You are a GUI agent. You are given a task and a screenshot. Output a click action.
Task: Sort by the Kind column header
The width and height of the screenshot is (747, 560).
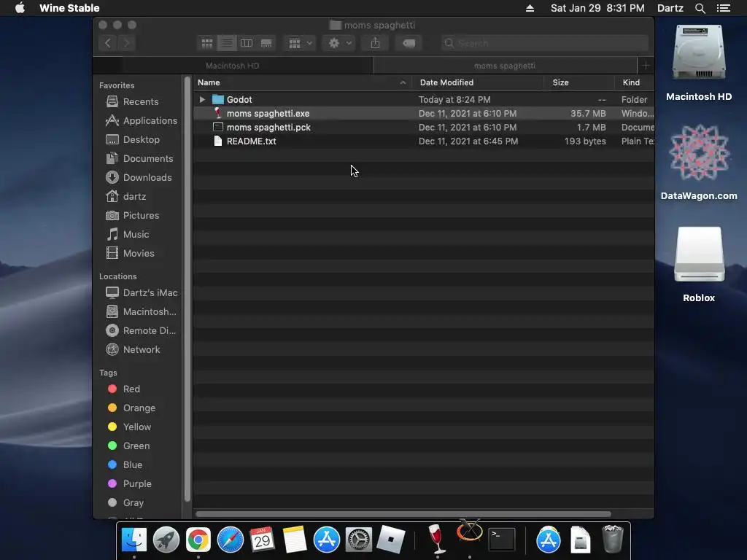tap(634, 82)
